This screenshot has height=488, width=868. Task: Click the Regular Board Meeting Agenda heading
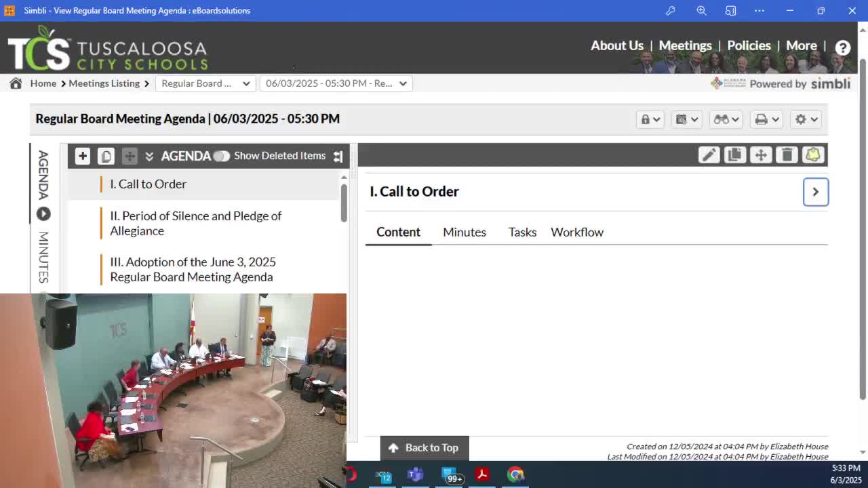click(188, 119)
